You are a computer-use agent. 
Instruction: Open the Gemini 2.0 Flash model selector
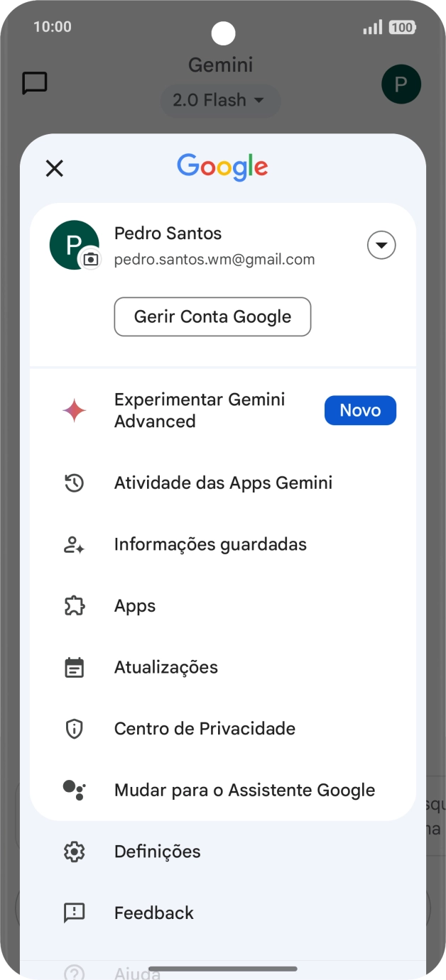(220, 100)
